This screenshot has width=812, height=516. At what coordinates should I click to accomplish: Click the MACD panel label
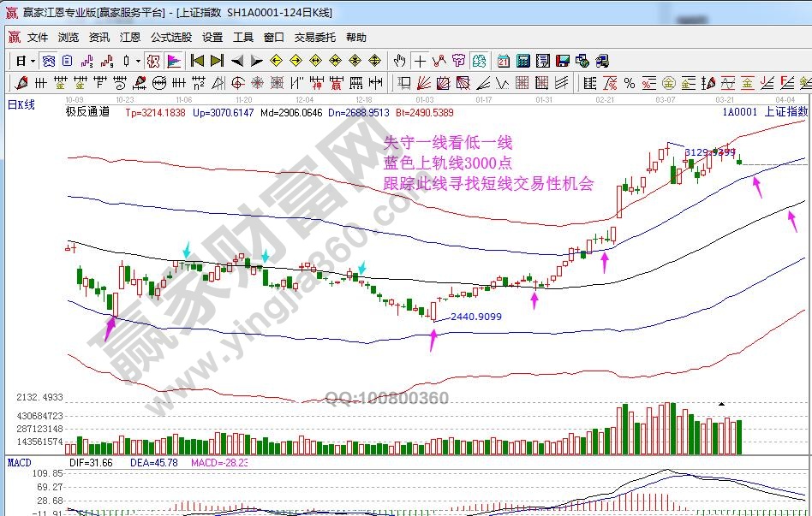[x=19, y=462]
